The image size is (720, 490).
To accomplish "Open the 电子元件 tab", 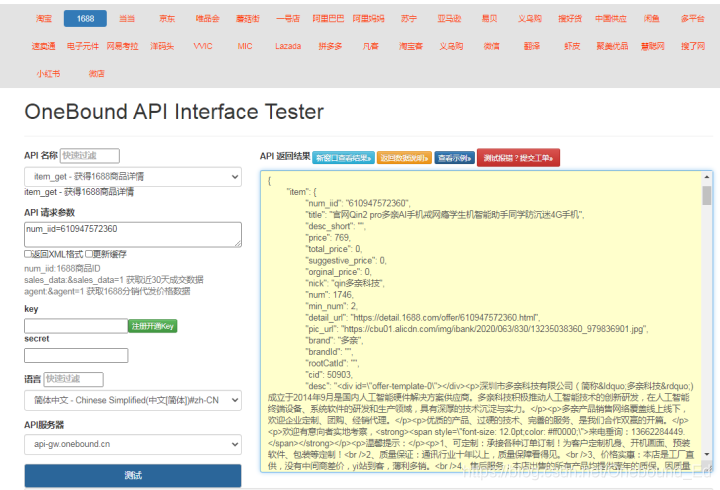I will pyautogui.click(x=83, y=46).
